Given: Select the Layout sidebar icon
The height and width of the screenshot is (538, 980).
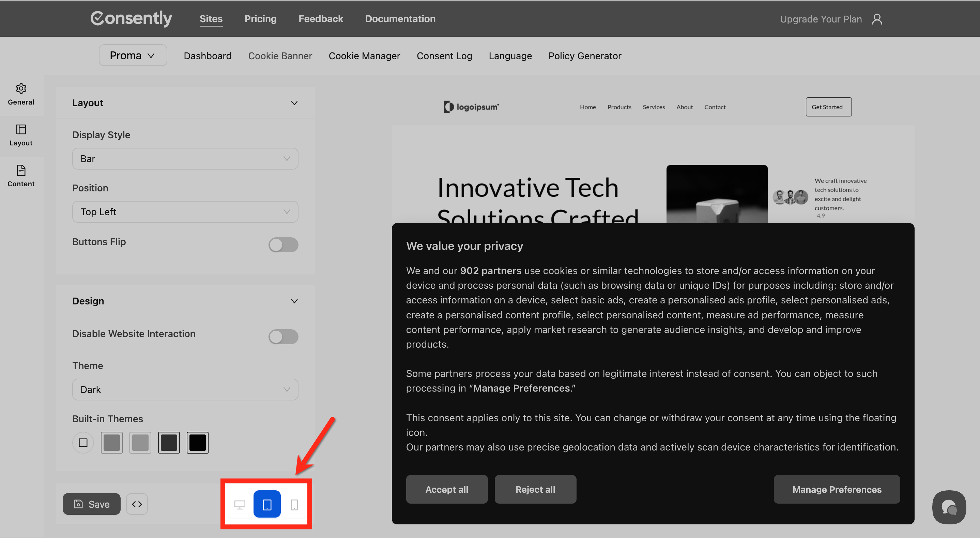Looking at the screenshot, I should coord(21,135).
